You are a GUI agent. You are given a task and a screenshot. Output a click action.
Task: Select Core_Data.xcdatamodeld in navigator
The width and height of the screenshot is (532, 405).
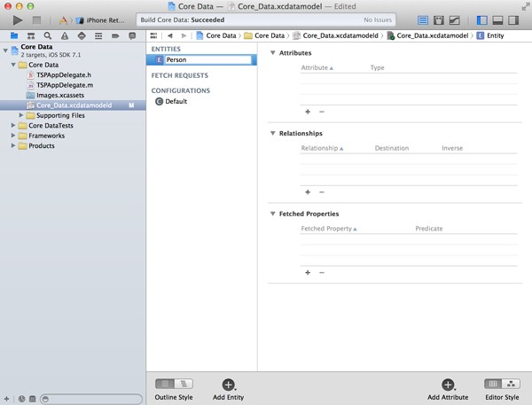click(x=73, y=105)
